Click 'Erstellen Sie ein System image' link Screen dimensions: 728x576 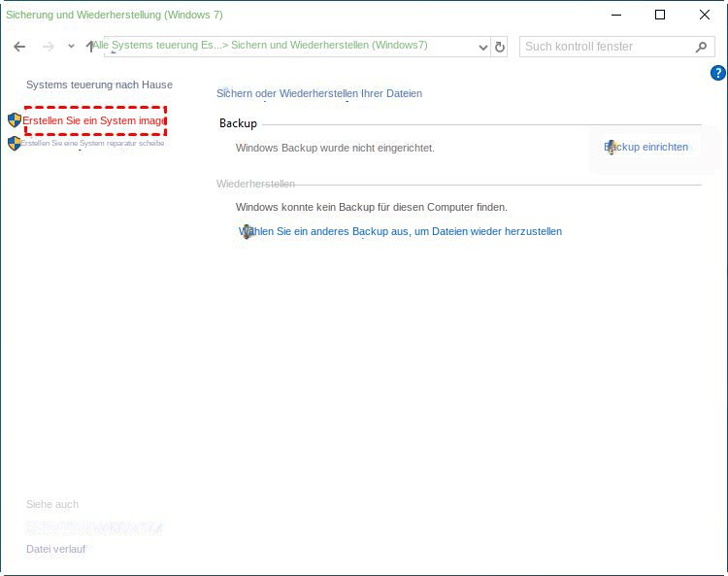pos(95,120)
